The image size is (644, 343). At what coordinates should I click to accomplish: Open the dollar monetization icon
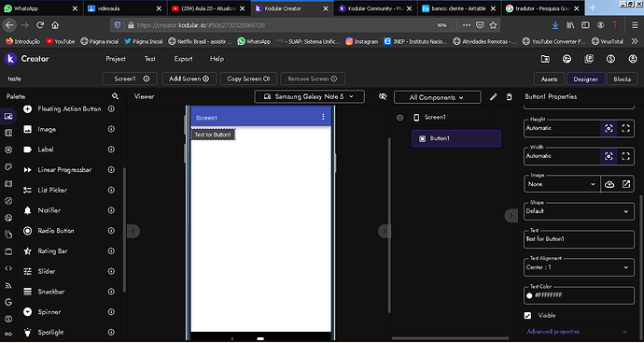pyautogui.click(x=610, y=59)
